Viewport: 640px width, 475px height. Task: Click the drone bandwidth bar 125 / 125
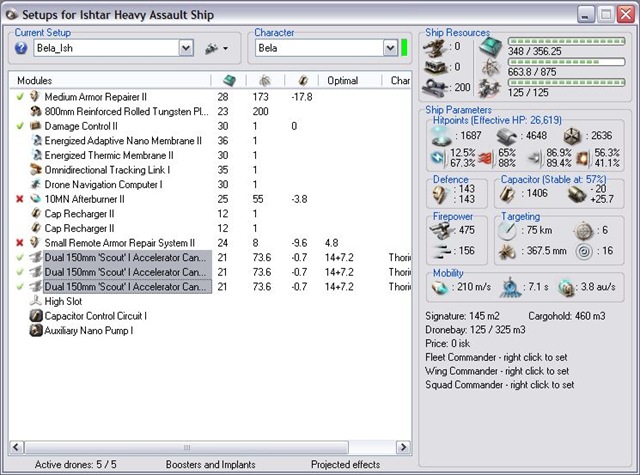tap(567, 82)
